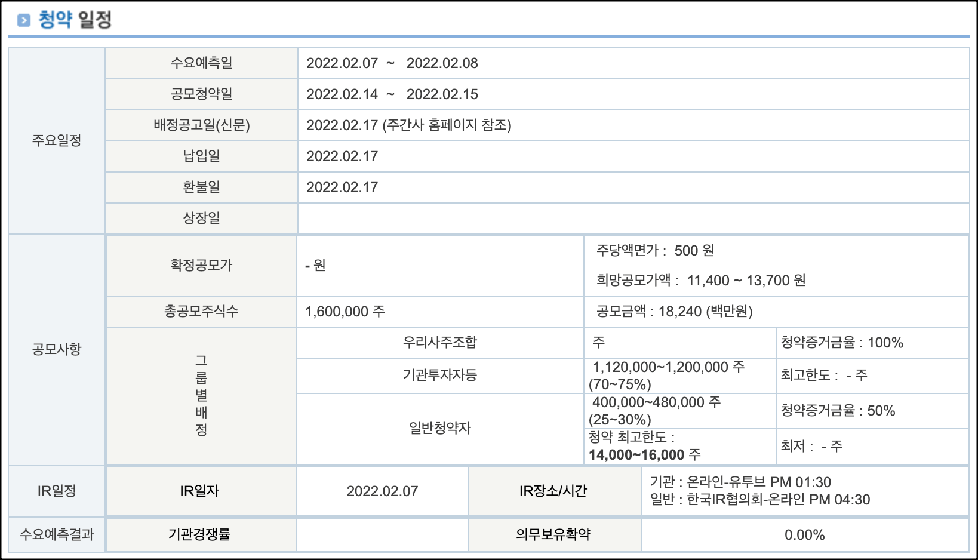Click the 납입일 date value 2022.02.17
The image size is (978, 560).
tap(342, 156)
